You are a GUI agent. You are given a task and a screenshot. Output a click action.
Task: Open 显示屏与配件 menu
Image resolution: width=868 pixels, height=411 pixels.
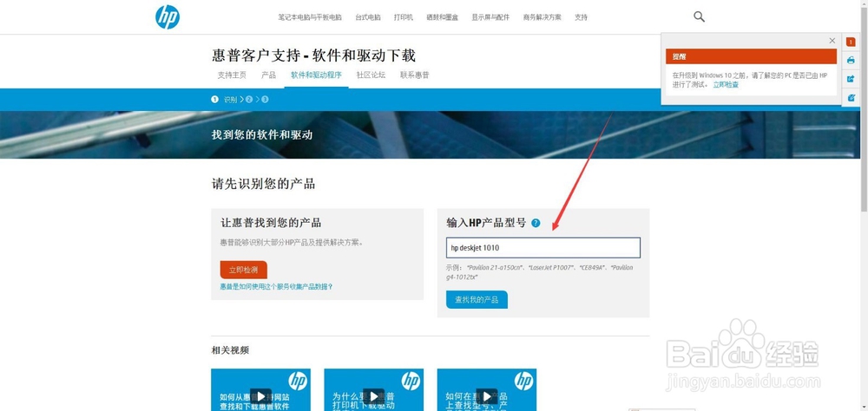pyautogui.click(x=490, y=17)
